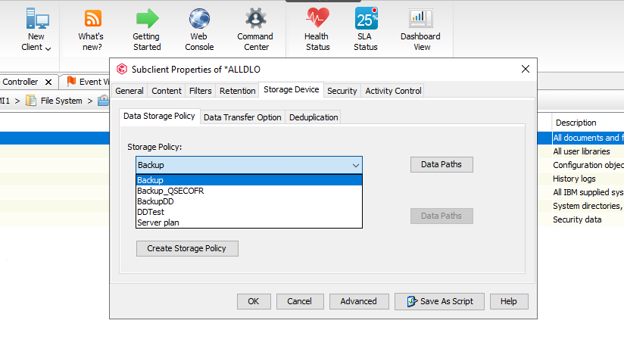Open the Filters tab
Screen dimensions: 624x364
tap(200, 91)
